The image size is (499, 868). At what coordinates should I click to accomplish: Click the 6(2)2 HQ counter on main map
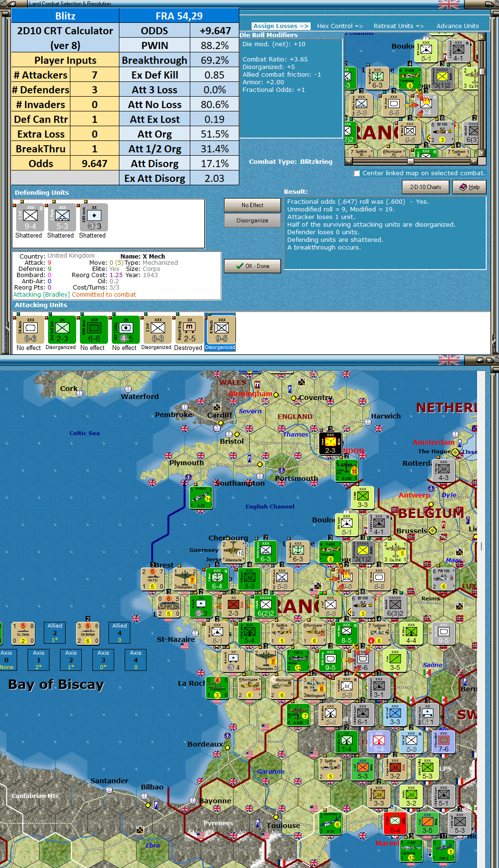pyautogui.click(x=265, y=606)
